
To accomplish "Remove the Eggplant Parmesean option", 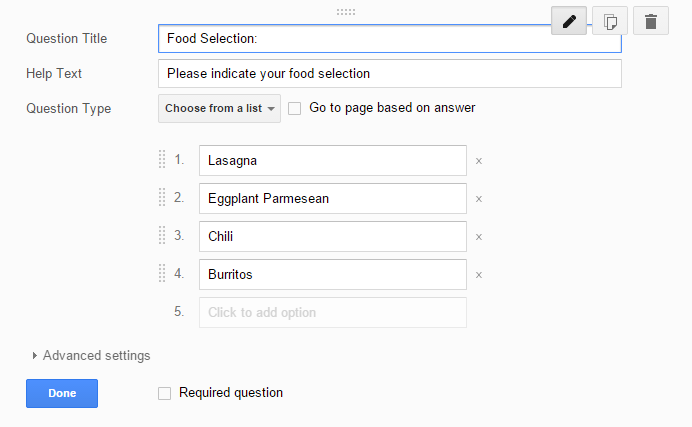I will (x=479, y=199).
